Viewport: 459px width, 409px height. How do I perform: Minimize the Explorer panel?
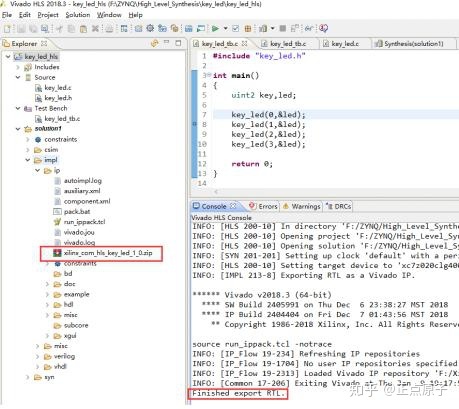[x=167, y=43]
